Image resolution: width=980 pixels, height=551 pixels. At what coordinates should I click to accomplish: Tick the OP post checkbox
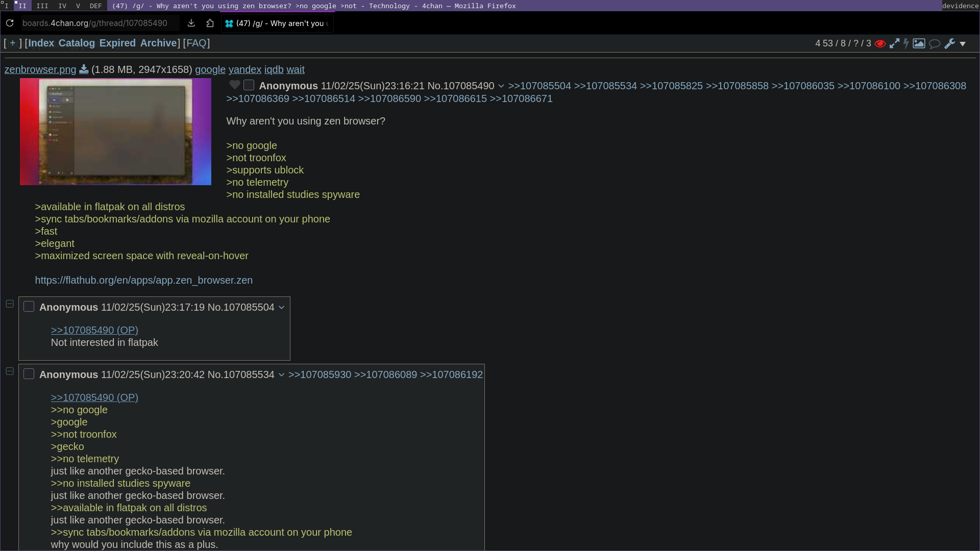click(249, 85)
